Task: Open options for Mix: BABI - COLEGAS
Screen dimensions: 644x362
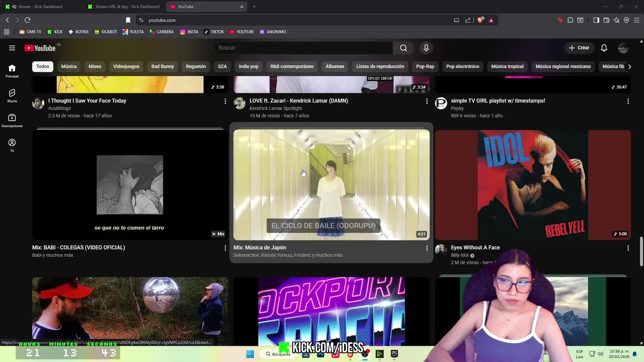Action: point(225,248)
